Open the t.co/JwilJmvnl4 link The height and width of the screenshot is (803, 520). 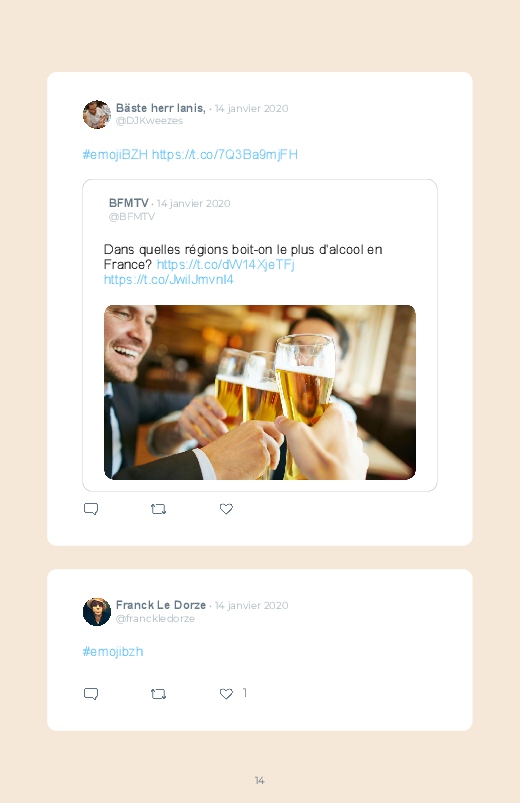click(x=169, y=279)
